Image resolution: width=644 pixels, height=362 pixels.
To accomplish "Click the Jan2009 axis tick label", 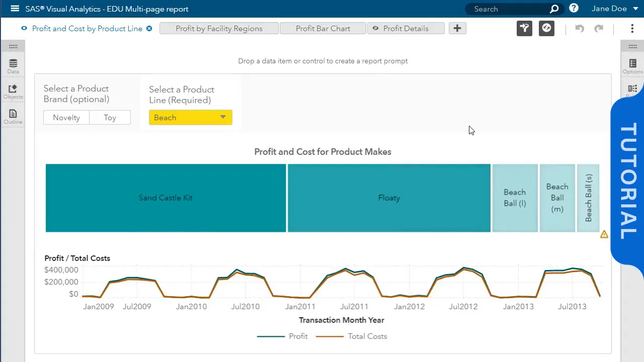I will coord(98,307).
